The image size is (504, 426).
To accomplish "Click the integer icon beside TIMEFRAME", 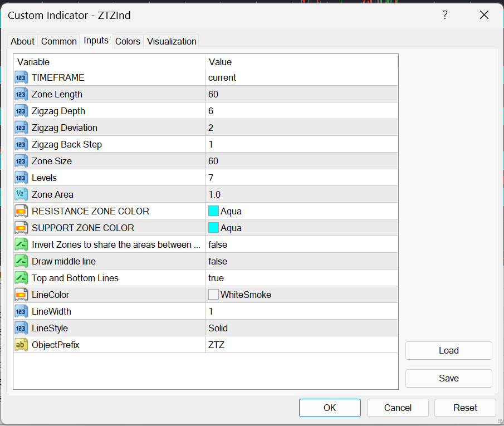I will (x=21, y=77).
